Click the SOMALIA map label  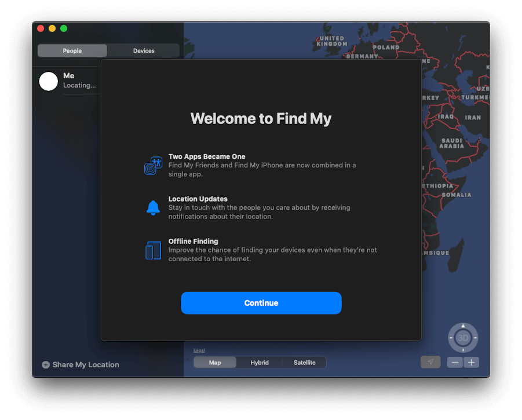point(457,195)
